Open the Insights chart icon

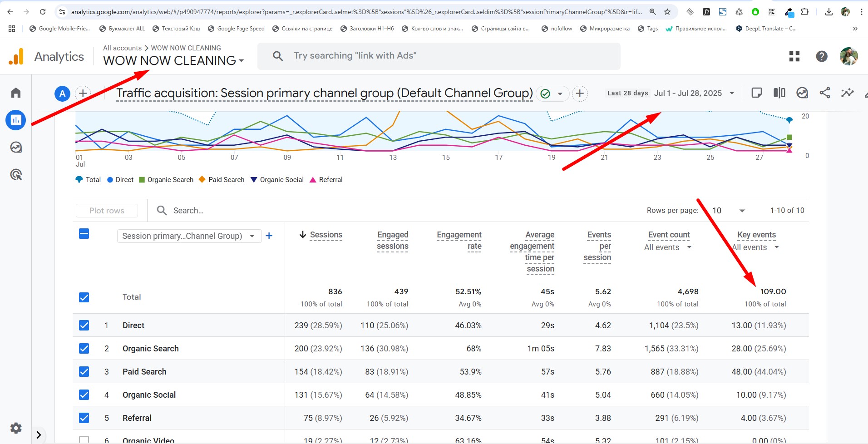coord(802,93)
